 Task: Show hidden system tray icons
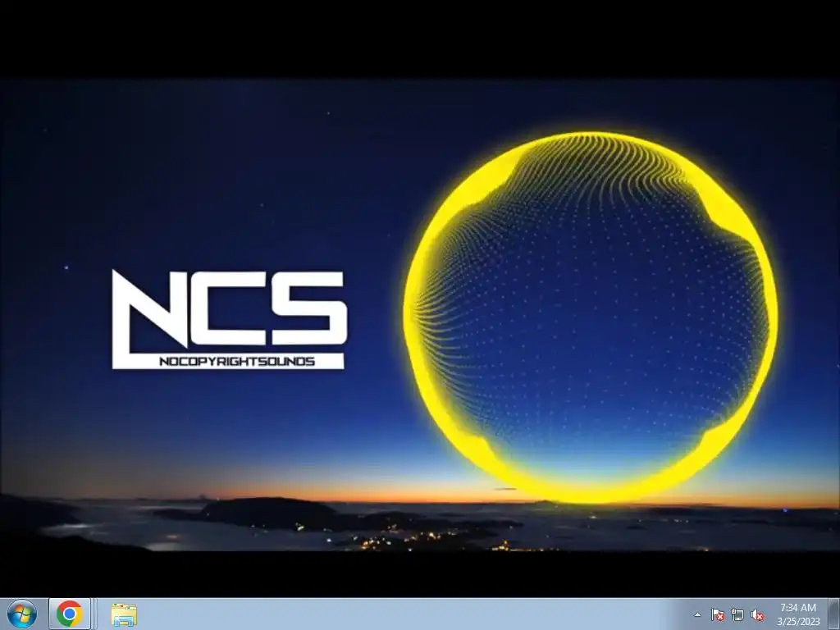[x=697, y=614]
